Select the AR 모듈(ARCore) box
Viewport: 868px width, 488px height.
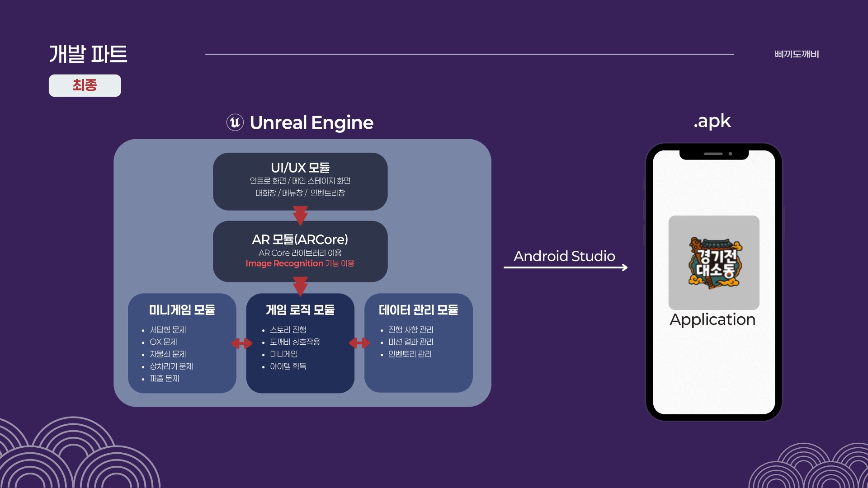300,251
